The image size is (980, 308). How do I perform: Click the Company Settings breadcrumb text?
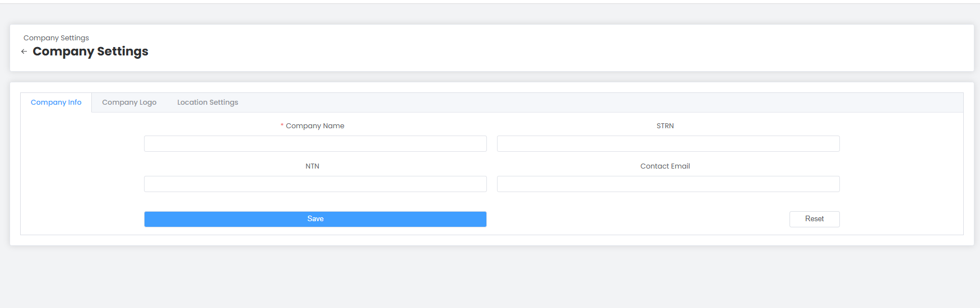[56, 38]
